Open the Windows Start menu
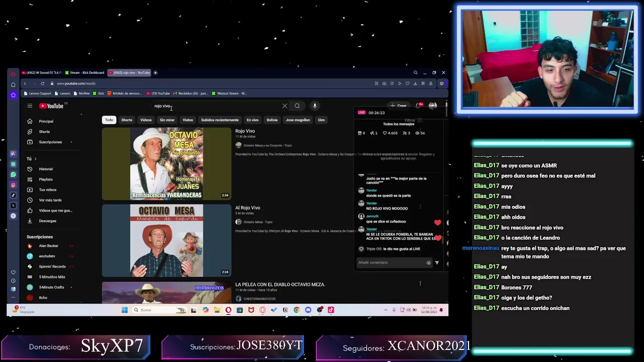Viewport: 644px width, 362px height. [124, 310]
